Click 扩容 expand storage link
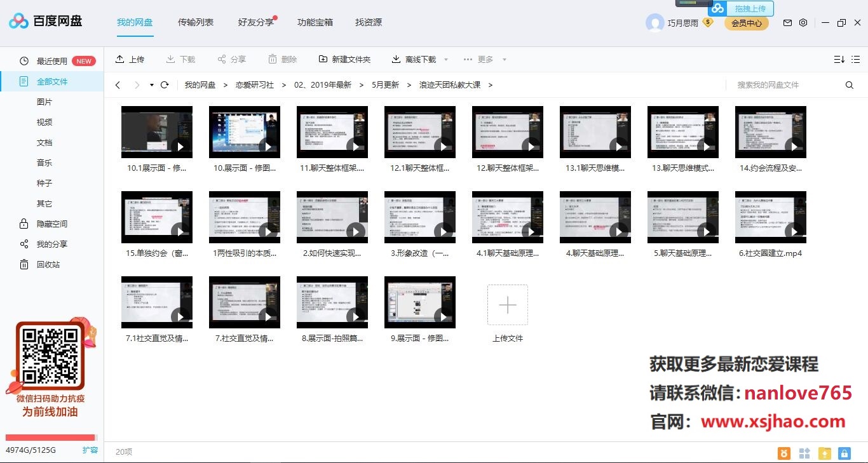This screenshot has height=463, width=868. tap(90, 450)
